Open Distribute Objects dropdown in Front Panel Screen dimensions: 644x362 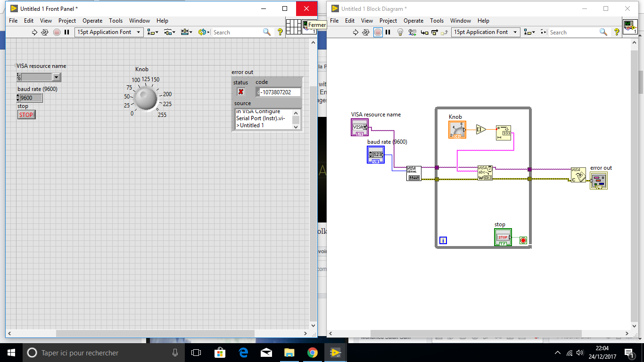coord(170,32)
